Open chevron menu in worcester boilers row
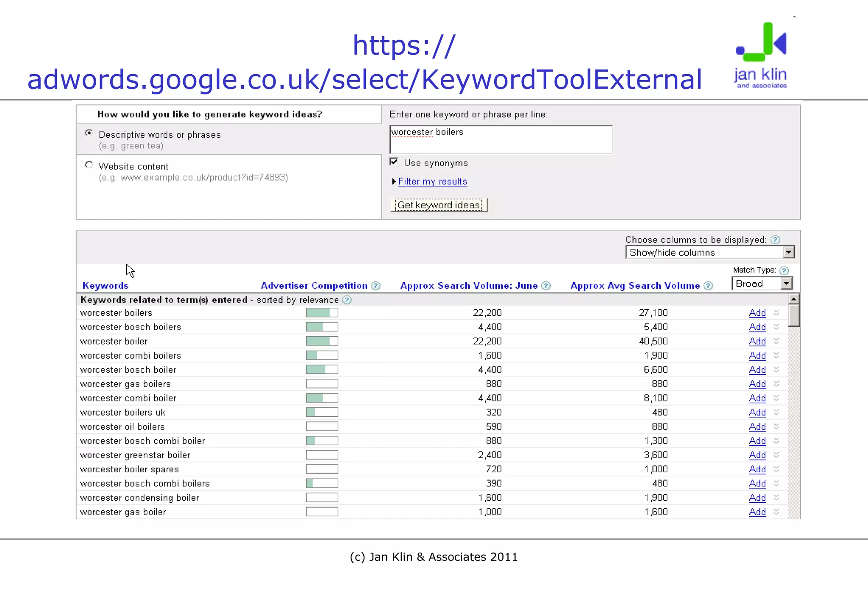 click(x=776, y=312)
